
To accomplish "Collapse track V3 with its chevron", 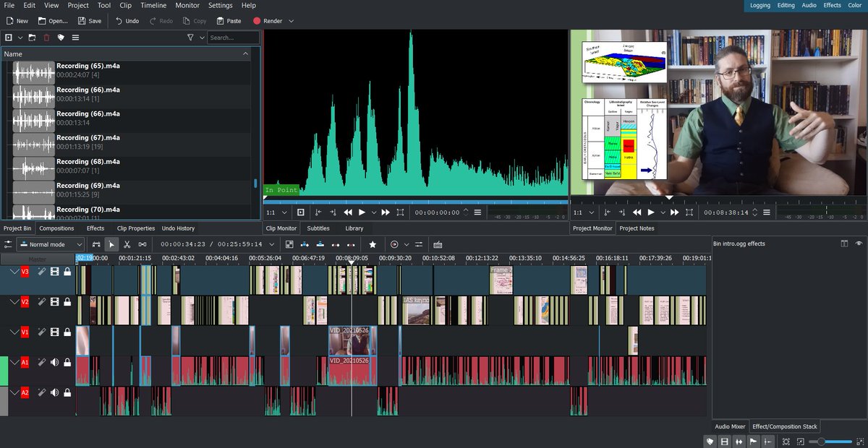I will coord(14,272).
